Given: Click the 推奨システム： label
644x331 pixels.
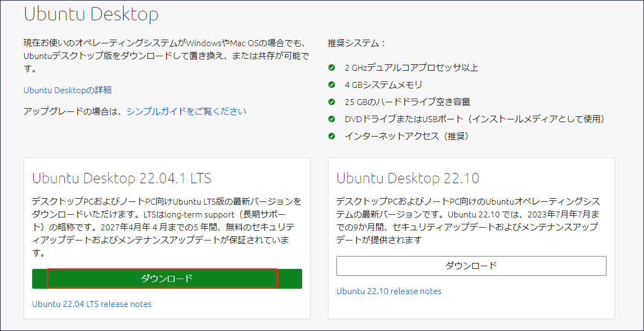Looking at the screenshot, I should click(357, 43).
